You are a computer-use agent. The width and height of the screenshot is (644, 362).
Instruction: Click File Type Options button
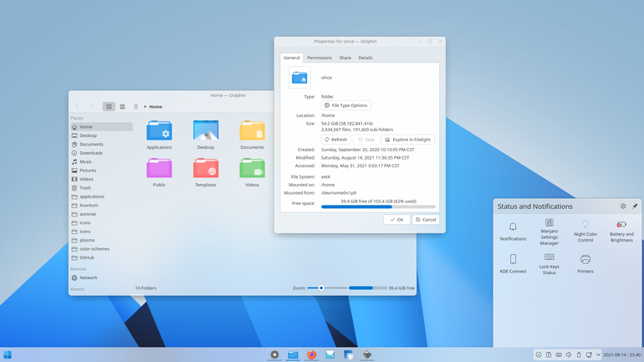tap(346, 105)
